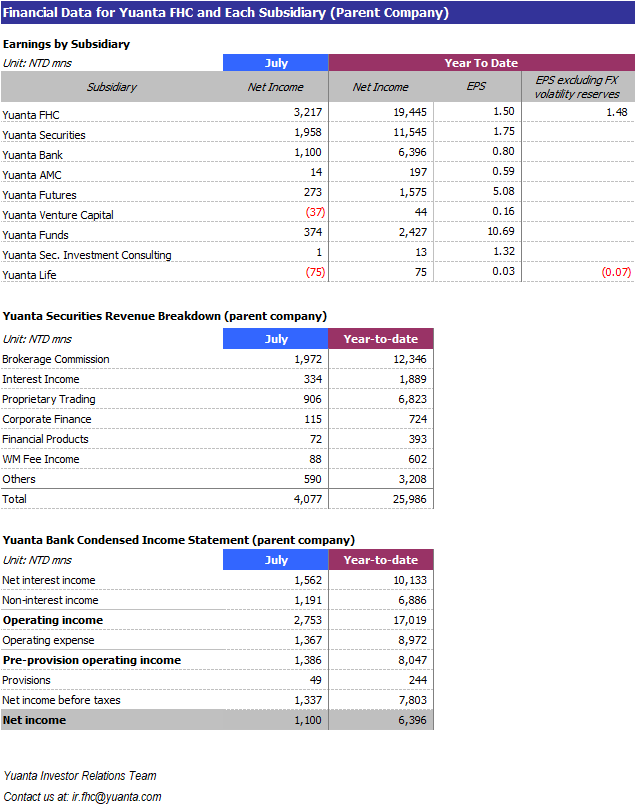Click Proprietary Trading year-to-date value 6,823
Viewport: 635px width, 809px height.
pos(413,399)
